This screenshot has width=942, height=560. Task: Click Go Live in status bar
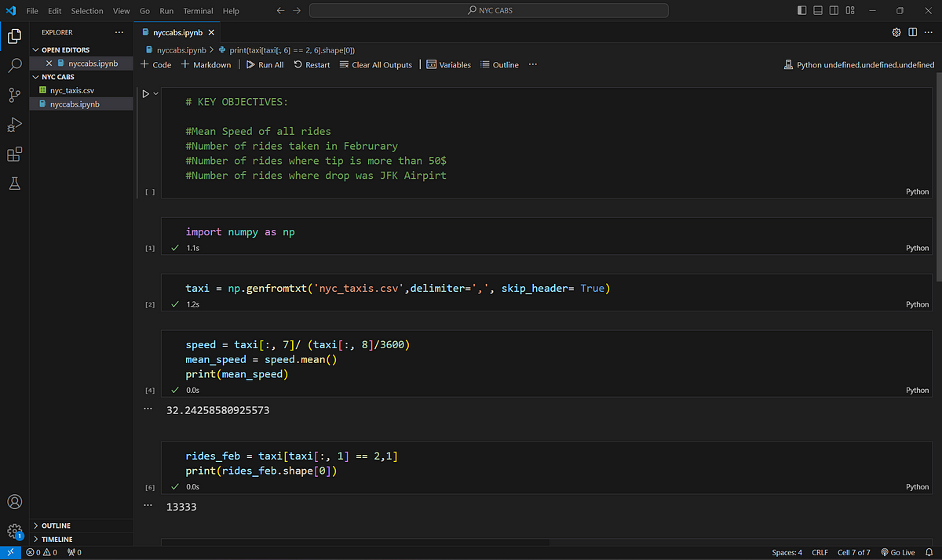click(897, 552)
